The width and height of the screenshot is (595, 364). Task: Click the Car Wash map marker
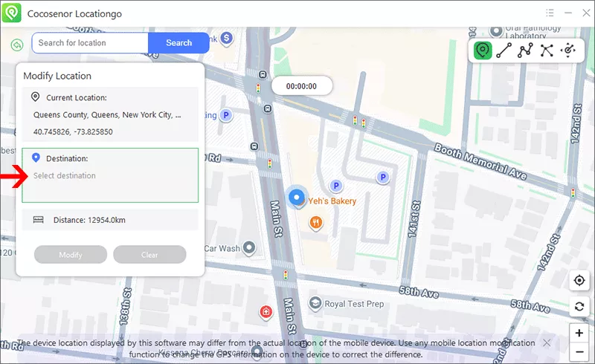pyautogui.click(x=249, y=248)
